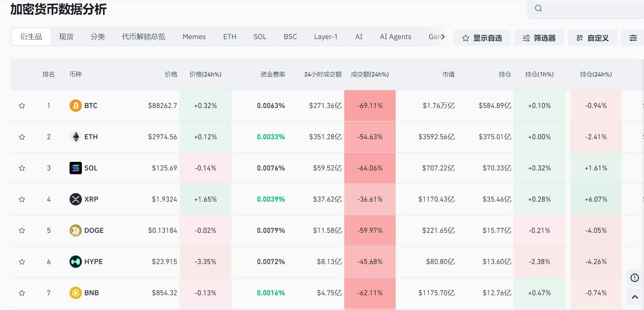The width and height of the screenshot is (644, 310).
Task: Click the HYPE coin icon
Action: [x=75, y=262]
